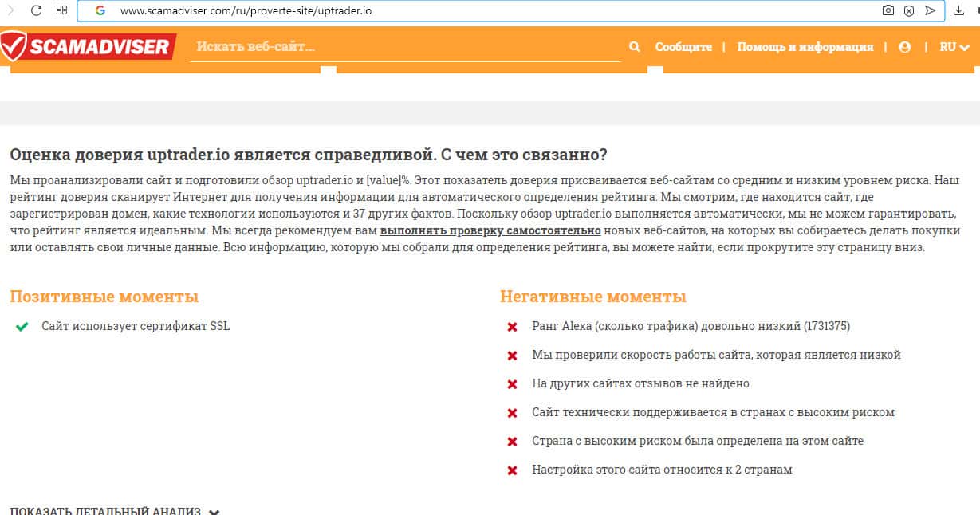Click the camera snapshot icon in address bar
Screen dimensions: 980x515
click(x=888, y=11)
